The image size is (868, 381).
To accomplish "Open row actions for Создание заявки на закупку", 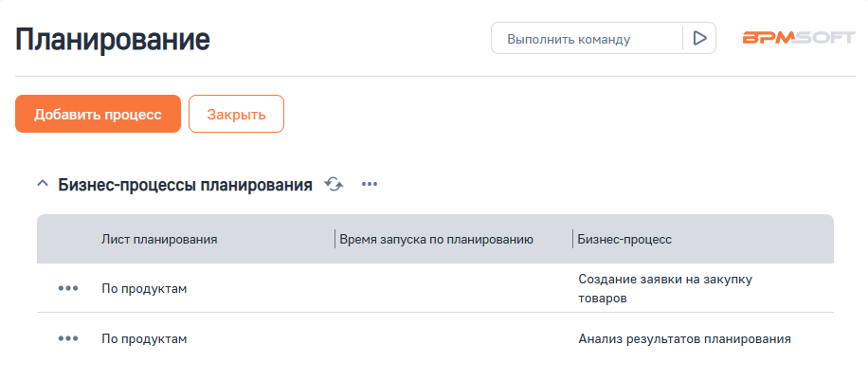I will (x=68, y=288).
